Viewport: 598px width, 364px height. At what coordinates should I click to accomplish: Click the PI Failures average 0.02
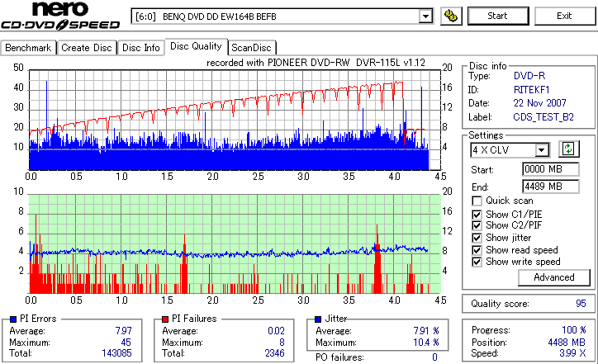click(x=276, y=331)
